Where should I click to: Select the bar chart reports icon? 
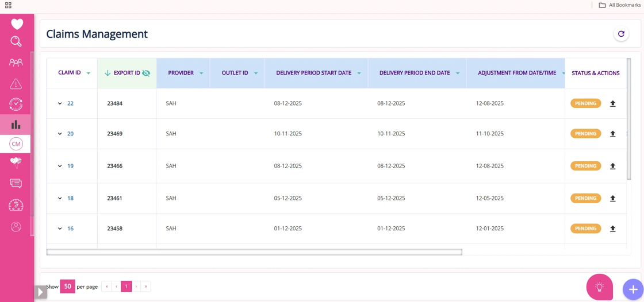click(x=16, y=125)
